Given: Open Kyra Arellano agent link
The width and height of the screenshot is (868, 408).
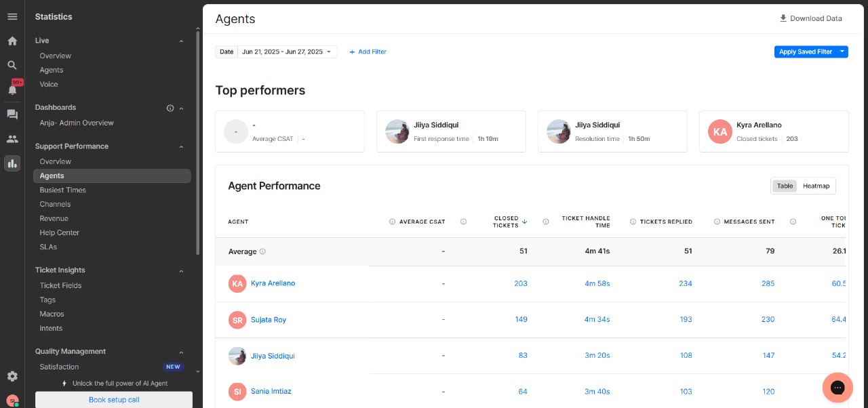Looking at the screenshot, I should [x=273, y=283].
